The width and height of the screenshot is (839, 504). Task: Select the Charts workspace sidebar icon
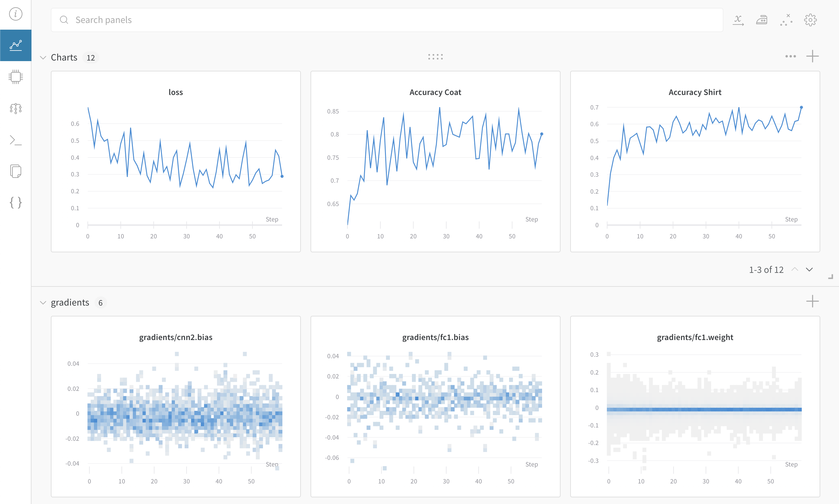pyautogui.click(x=16, y=45)
